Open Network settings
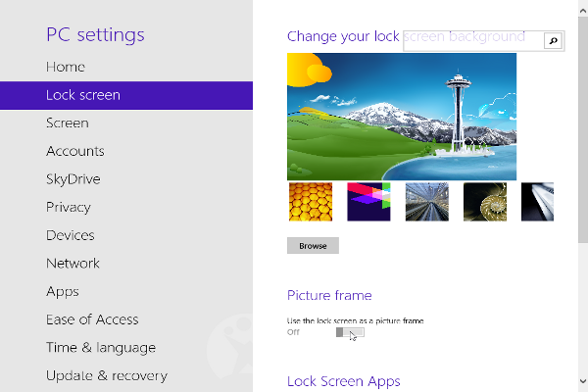Screen dimensions: 588x392 click(x=73, y=264)
